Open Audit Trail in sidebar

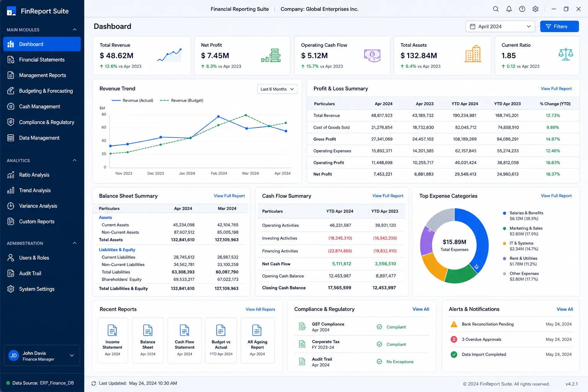click(42, 273)
